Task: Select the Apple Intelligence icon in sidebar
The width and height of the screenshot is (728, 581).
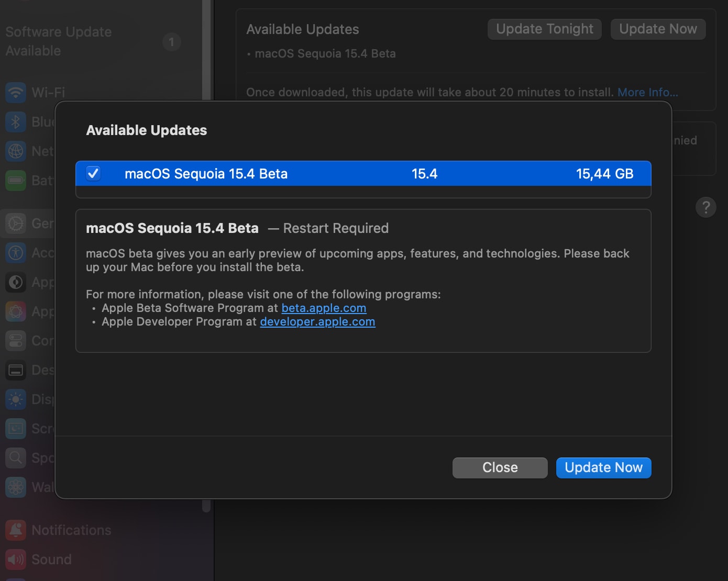Action: pos(16,311)
